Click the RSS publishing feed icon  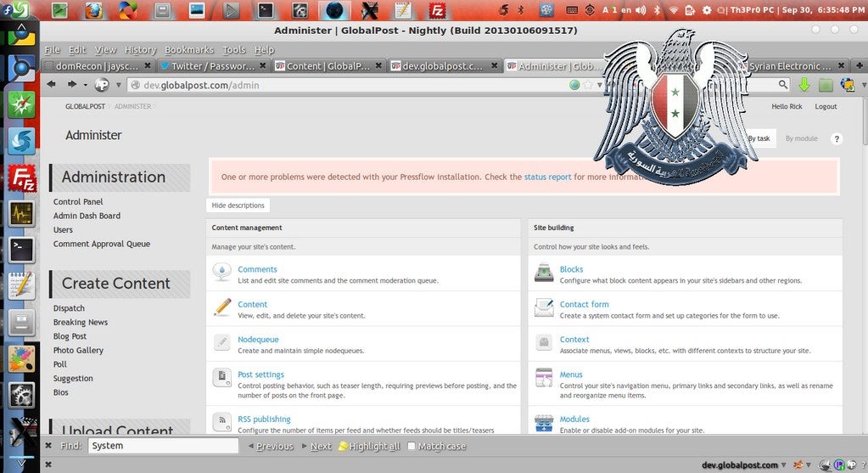(222, 422)
